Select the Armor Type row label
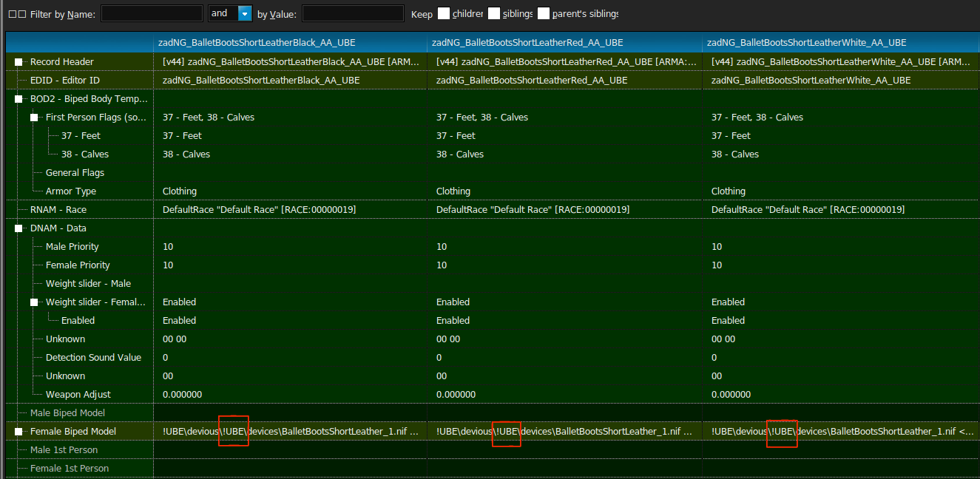This screenshot has height=479, width=980. [71, 191]
